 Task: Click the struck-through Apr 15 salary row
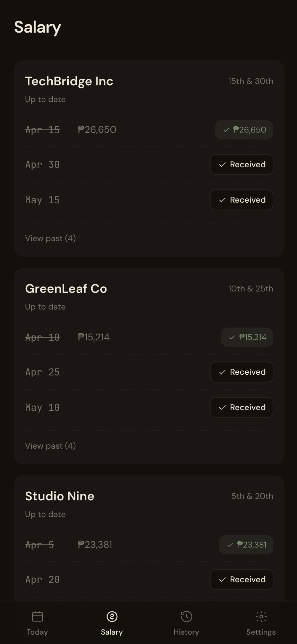coord(42,130)
